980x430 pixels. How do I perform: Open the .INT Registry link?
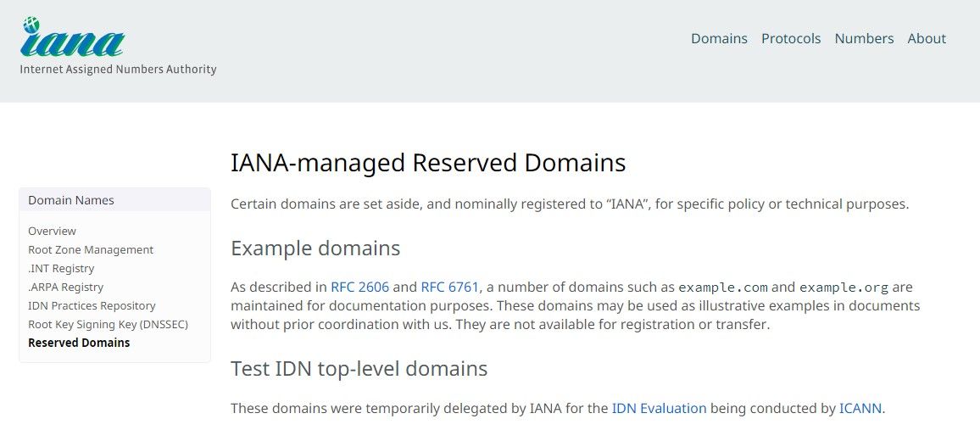61,268
